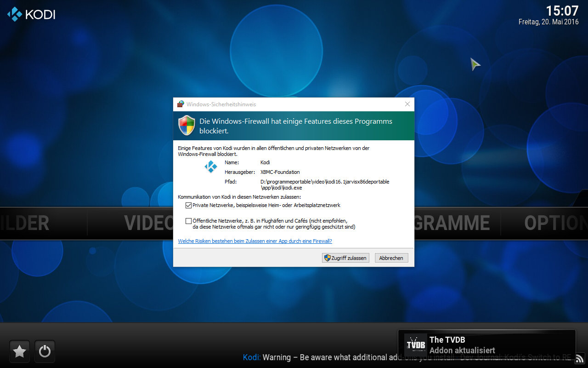
Task: Click the Abbrechen button
Action: tap(391, 258)
